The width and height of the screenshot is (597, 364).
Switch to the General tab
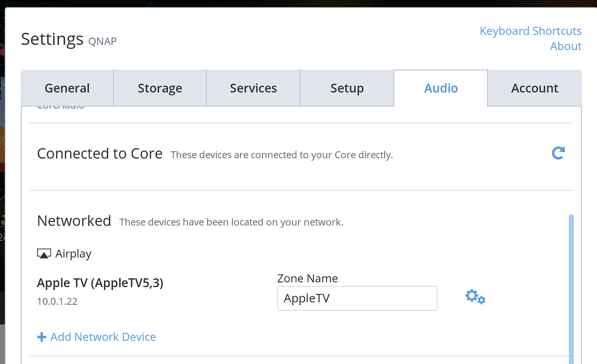pyautogui.click(x=67, y=88)
